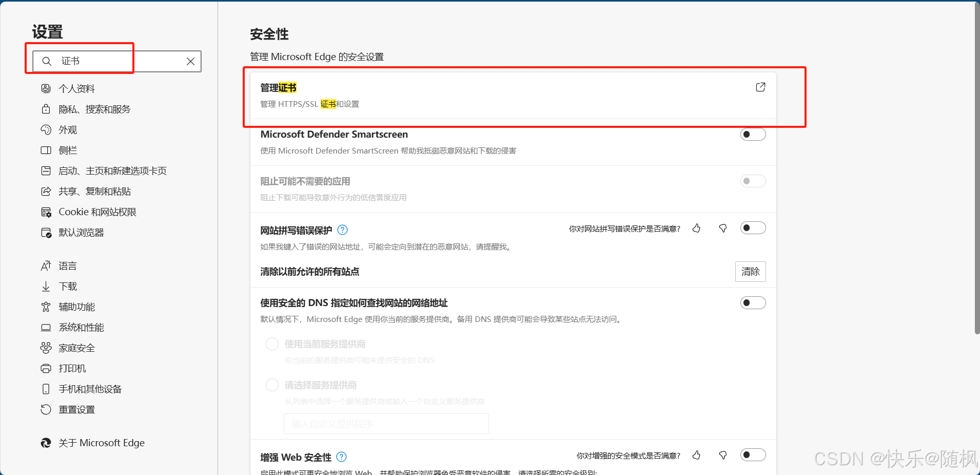Open 家庭安全 settings
The height and width of the screenshot is (475, 980).
76,348
